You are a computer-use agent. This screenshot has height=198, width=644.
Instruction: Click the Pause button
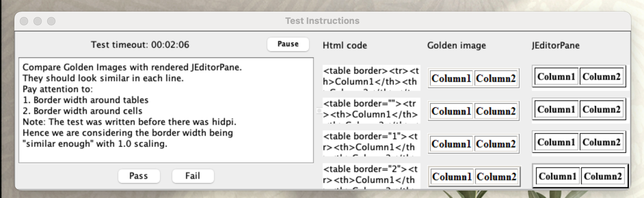pos(288,44)
